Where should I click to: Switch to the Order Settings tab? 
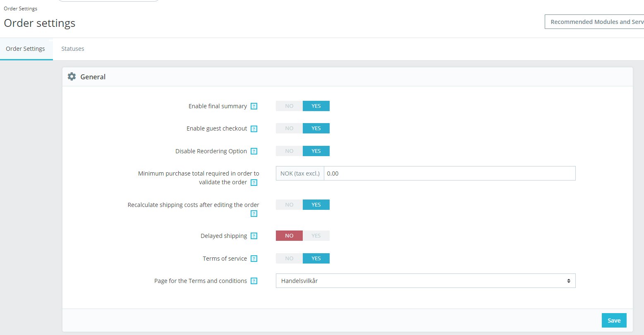pyautogui.click(x=26, y=49)
